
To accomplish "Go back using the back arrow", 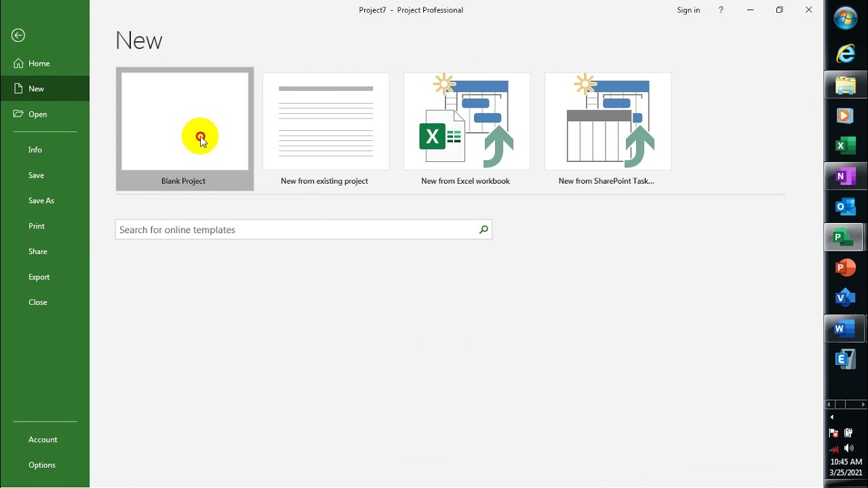I will click(18, 35).
